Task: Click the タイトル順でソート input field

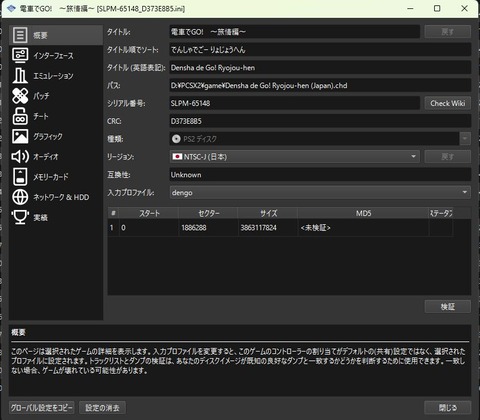Action: pyautogui.click(x=320, y=50)
